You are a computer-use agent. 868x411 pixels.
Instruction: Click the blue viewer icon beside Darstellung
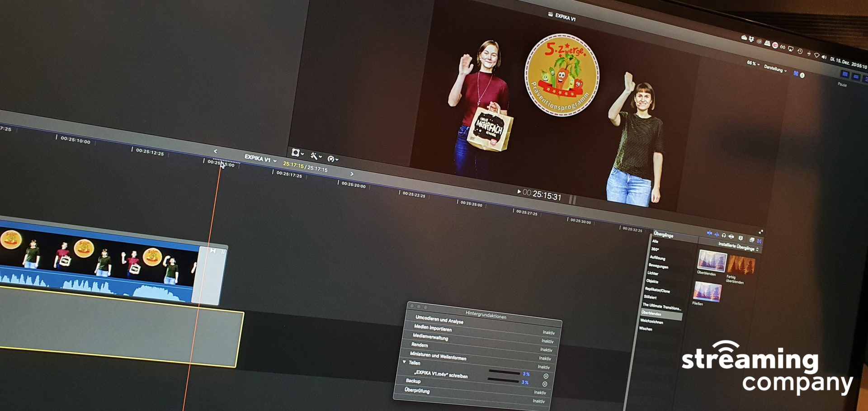coord(796,73)
